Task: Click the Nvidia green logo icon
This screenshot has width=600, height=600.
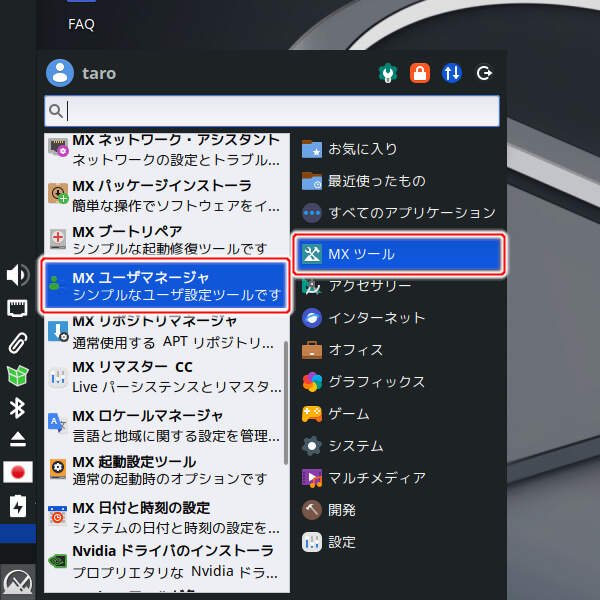Action: (x=57, y=561)
